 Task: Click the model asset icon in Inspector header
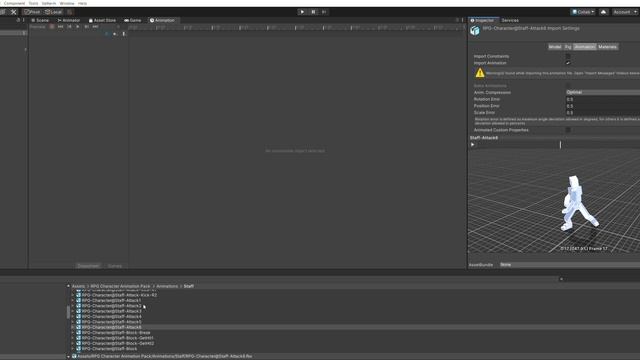(x=475, y=31)
